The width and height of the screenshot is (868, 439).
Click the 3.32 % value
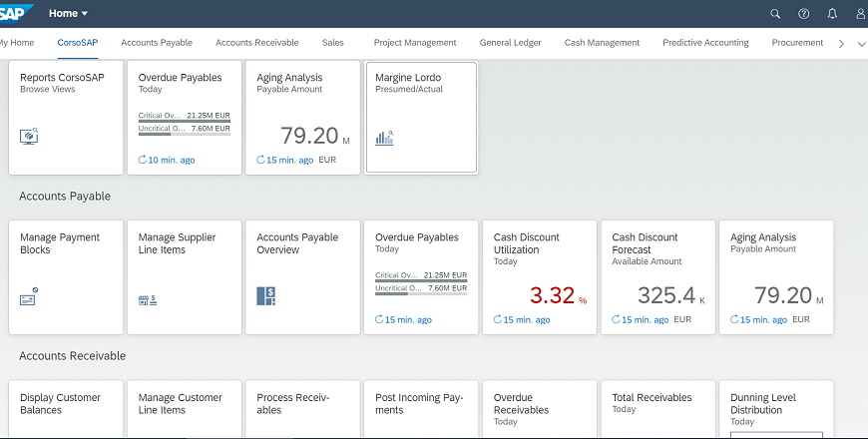click(558, 295)
